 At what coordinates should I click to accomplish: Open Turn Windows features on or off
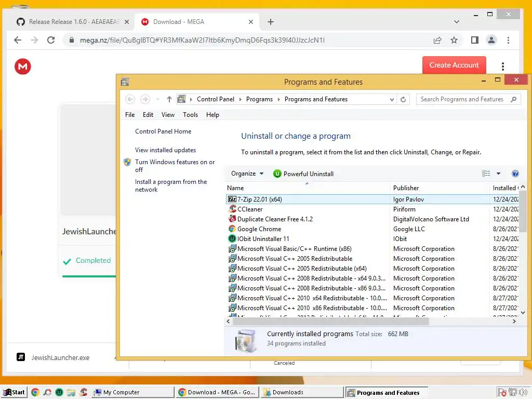click(175, 166)
